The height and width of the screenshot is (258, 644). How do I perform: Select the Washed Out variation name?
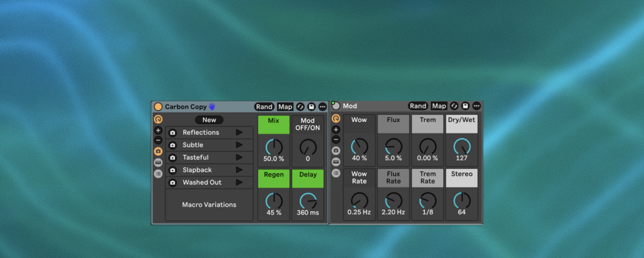click(x=202, y=182)
